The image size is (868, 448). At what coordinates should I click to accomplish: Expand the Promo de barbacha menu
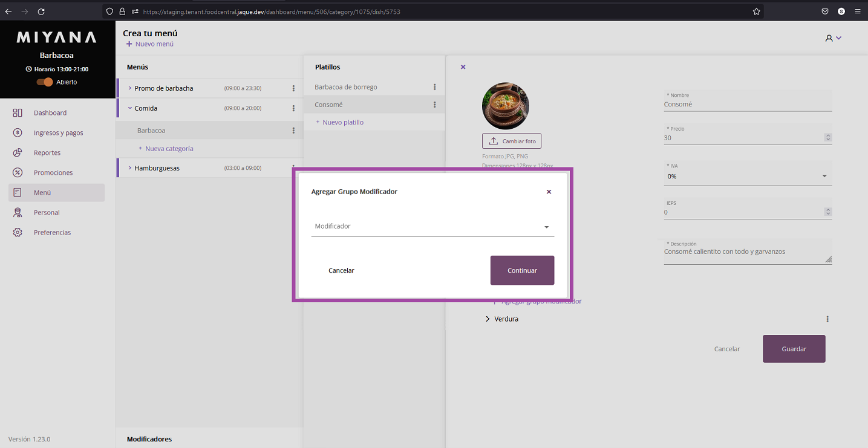pos(129,88)
